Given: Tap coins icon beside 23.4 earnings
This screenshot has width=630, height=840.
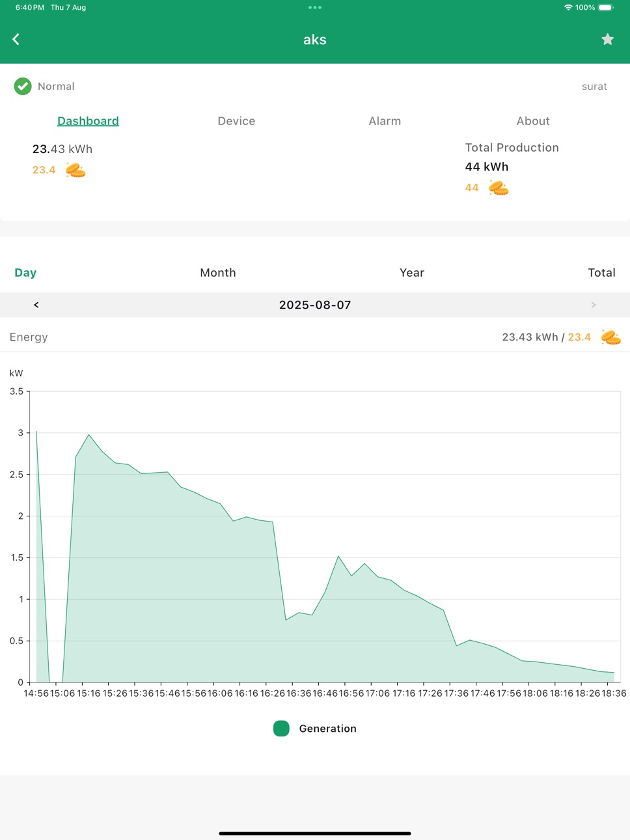Looking at the screenshot, I should point(75,171).
